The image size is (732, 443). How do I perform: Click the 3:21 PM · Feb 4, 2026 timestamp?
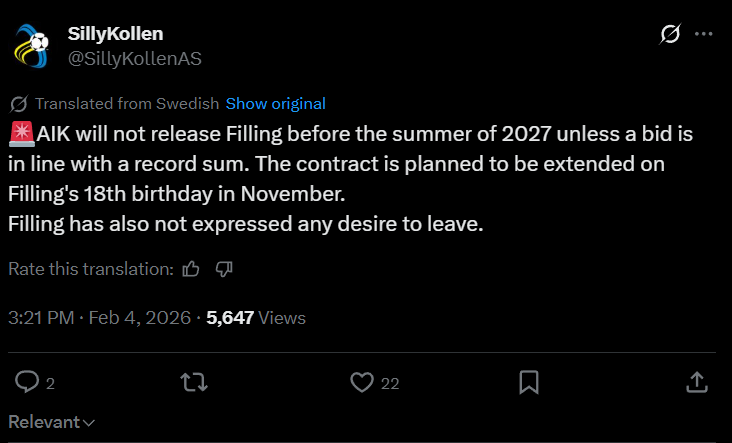click(x=100, y=318)
